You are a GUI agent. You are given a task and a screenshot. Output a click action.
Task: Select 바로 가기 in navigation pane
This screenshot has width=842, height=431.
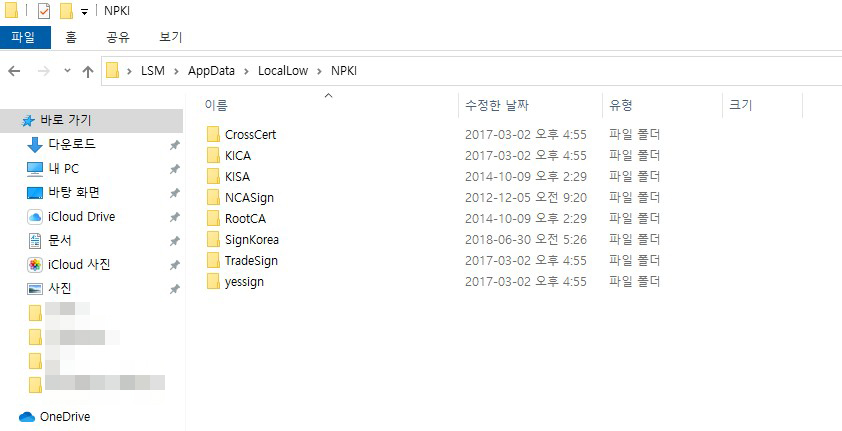pyautogui.click(x=91, y=121)
